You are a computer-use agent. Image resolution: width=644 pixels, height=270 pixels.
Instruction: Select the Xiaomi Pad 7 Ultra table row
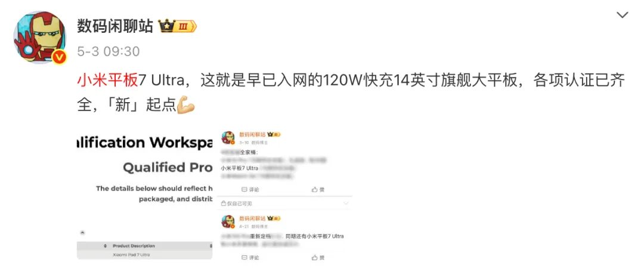coord(144,255)
